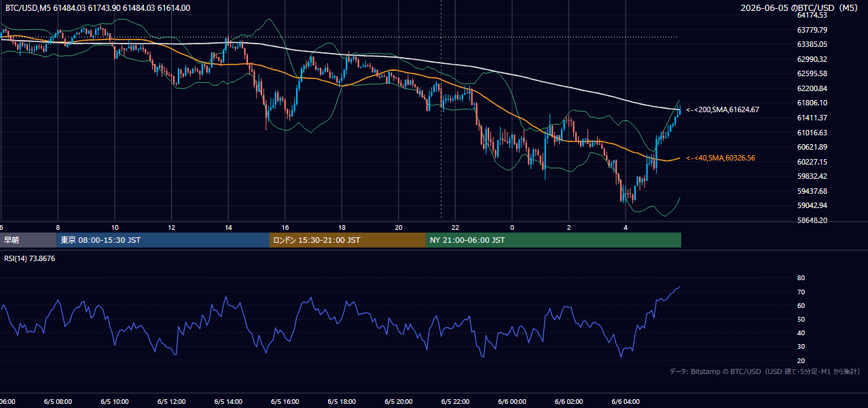The width and height of the screenshot is (868, 408).
Task: Click hour label 8 on price chart axis
Action: coord(58,227)
